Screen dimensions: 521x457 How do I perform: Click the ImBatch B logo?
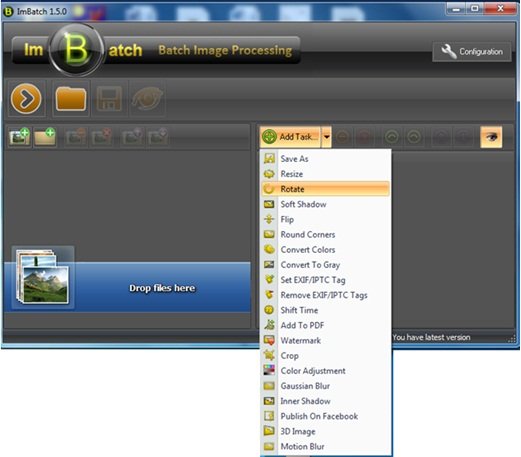(x=76, y=50)
